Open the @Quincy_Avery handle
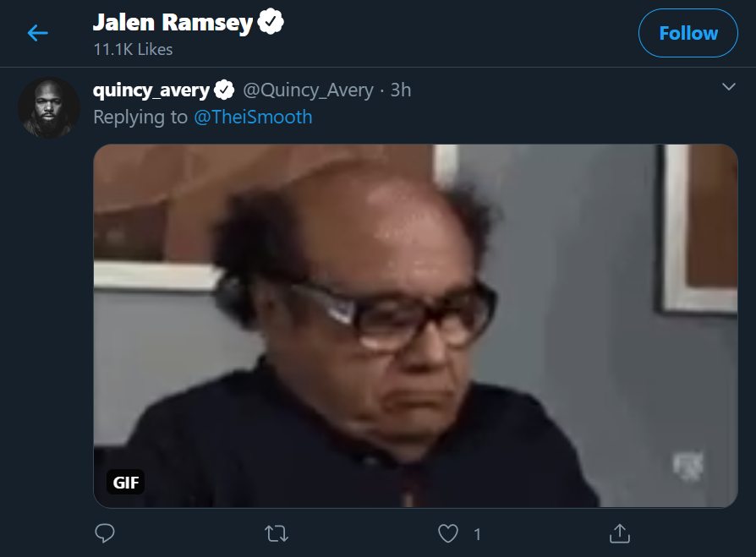The height and width of the screenshot is (557, 756). 308,90
